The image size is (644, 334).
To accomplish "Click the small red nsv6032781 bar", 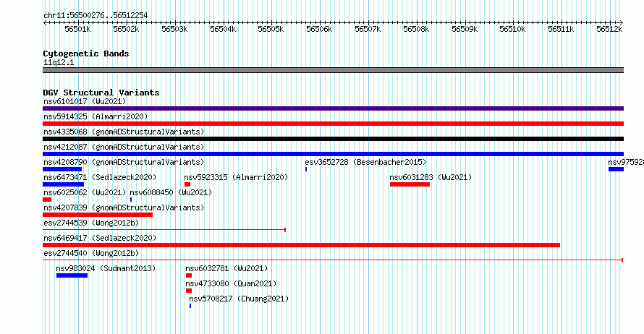I will pyautogui.click(x=189, y=275).
